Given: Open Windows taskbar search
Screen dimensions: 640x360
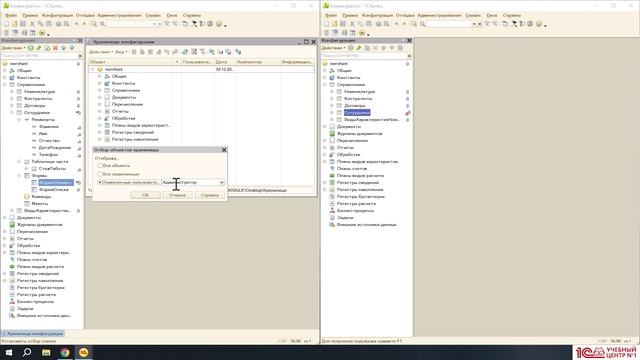Looking at the screenshot, I should click(27, 352).
